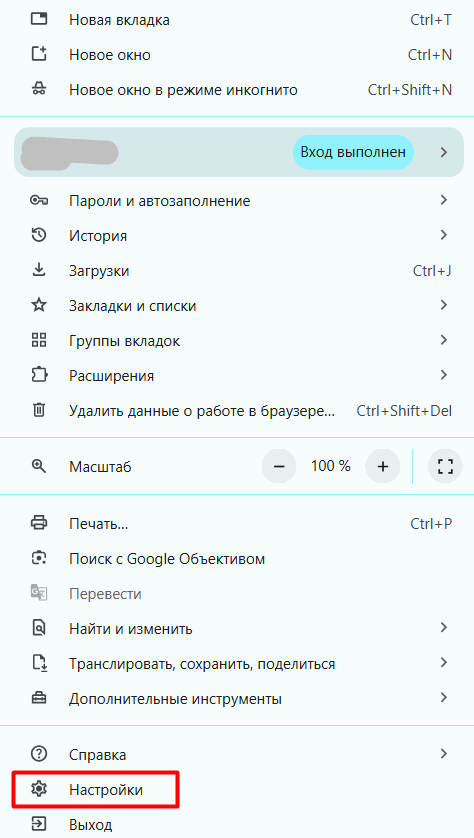Click the gear icon beside Настройки
Image resolution: width=474 pixels, height=838 pixels.
point(39,789)
